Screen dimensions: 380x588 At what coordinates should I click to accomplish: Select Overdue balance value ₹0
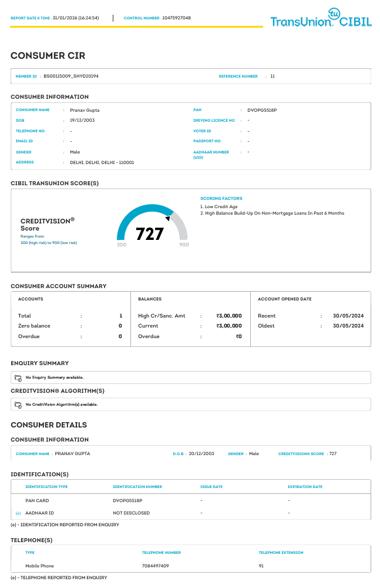coord(238,337)
